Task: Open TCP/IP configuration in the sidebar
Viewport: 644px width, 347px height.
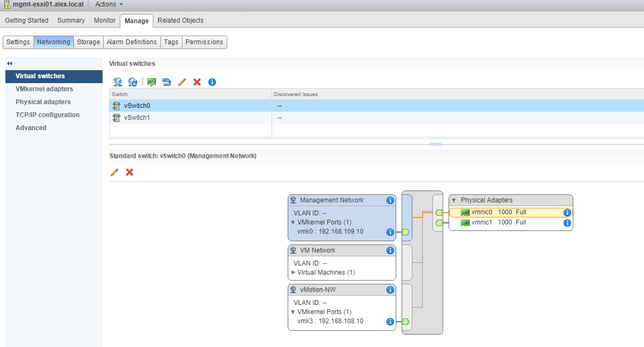Action: pyautogui.click(x=48, y=115)
